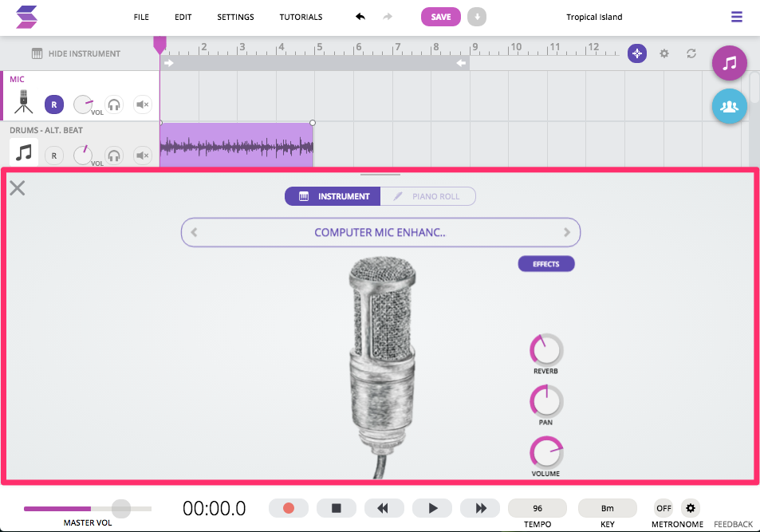
Task: Click the loop region end arrow
Action: (461, 63)
